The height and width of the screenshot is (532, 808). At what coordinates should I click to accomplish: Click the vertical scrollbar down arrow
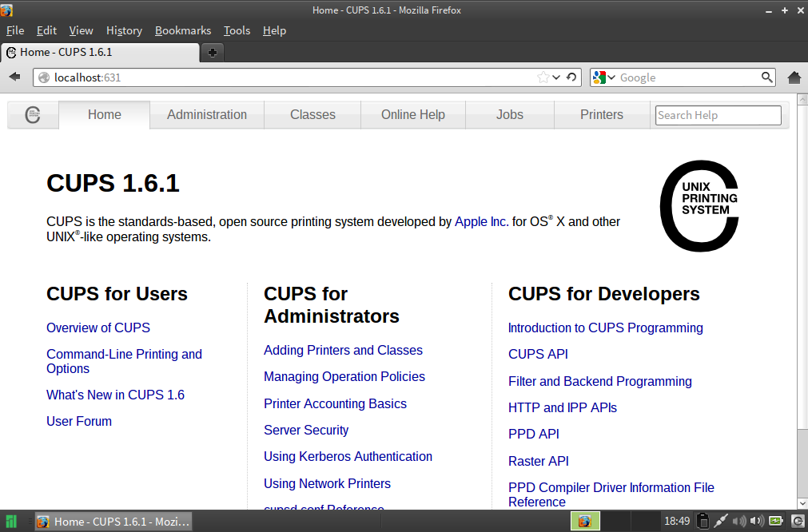tap(802, 502)
